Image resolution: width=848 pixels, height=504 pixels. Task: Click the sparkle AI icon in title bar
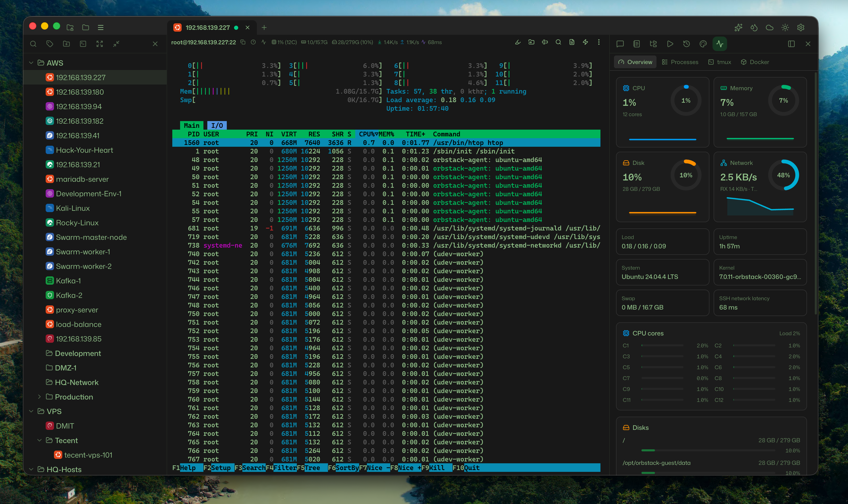[x=738, y=27]
